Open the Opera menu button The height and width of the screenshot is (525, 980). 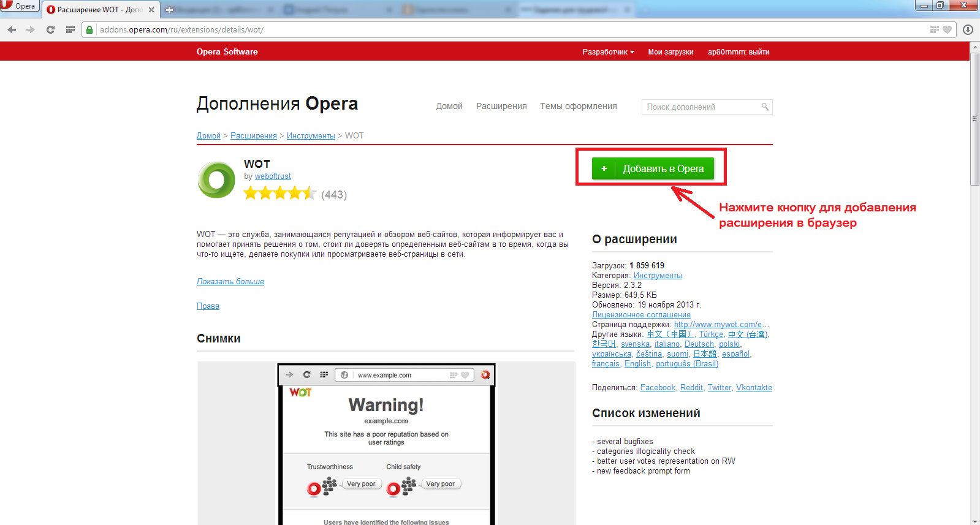pyautogui.click(x=20, y=6)
